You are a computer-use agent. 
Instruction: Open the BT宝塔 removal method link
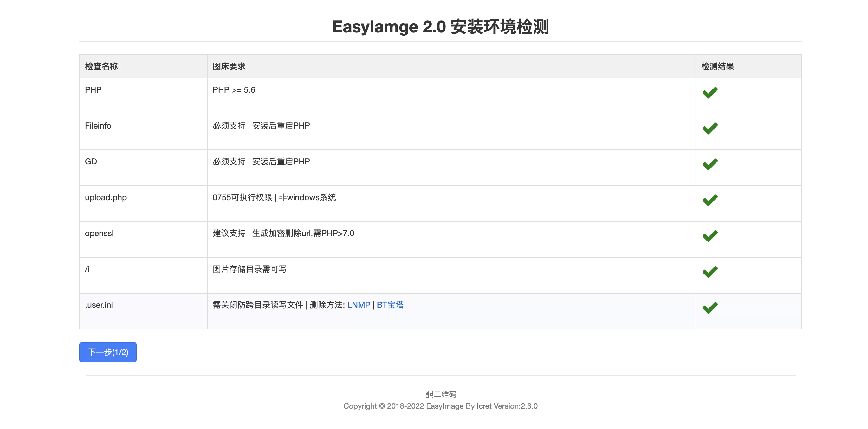tap(390, 305)
